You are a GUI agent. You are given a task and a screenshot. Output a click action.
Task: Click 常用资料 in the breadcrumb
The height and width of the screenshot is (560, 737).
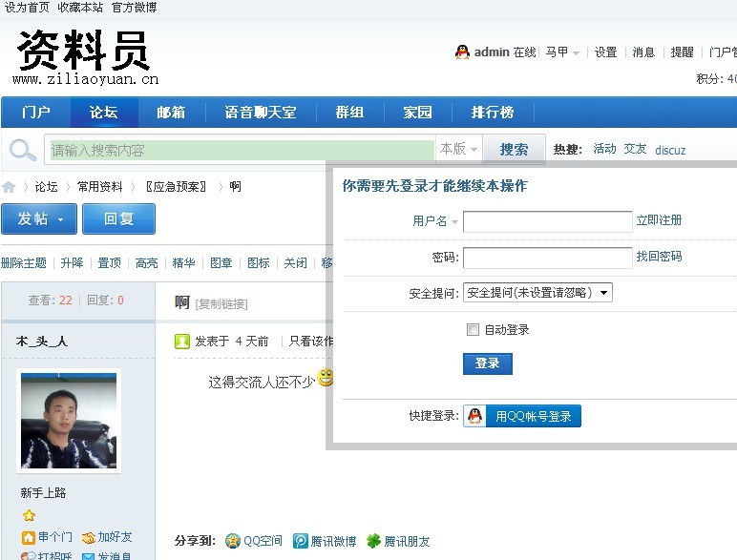click(x=99, y=187)
